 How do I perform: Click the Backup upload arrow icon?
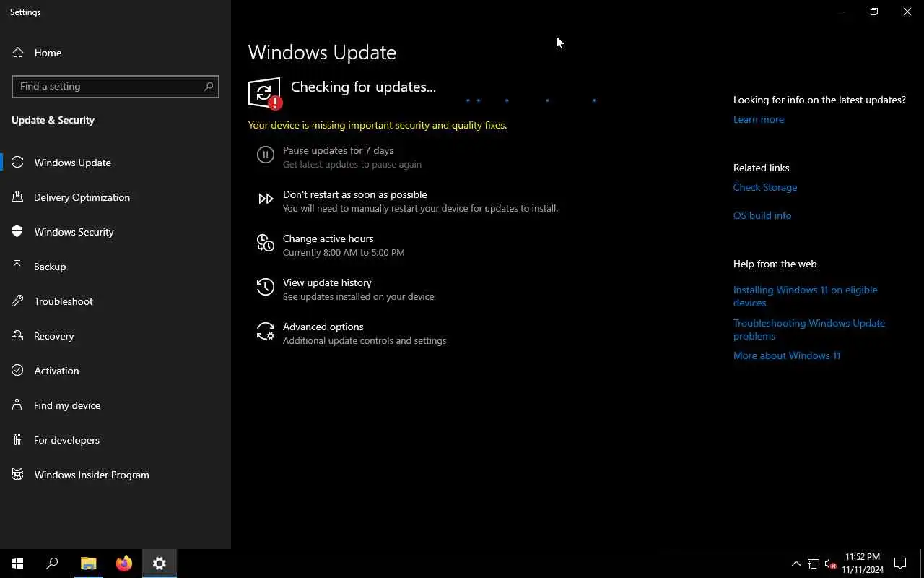pyautogui.click(x=18, y=267)
